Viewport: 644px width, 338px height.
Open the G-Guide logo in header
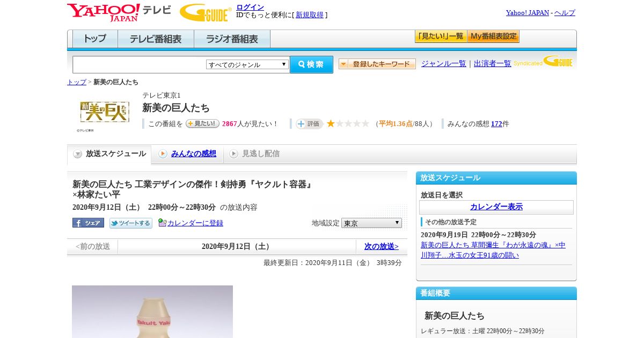pyautogui.click(x=205, y=12)
